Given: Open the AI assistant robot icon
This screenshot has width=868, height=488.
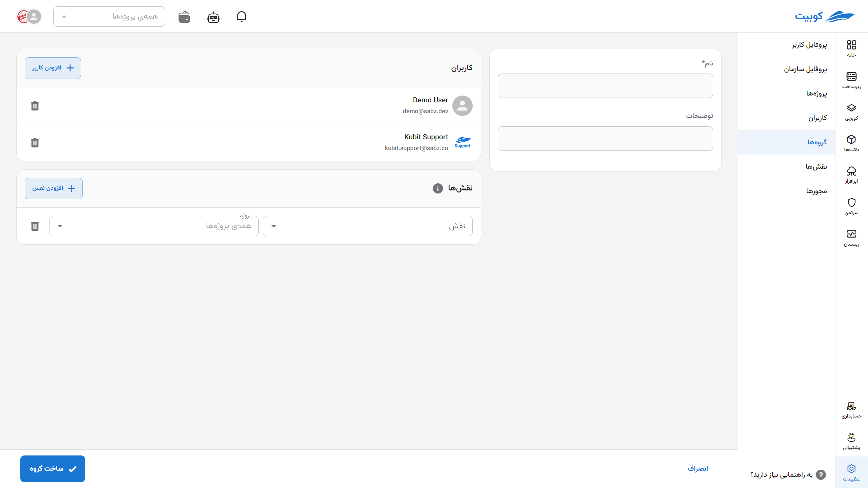Looking at the screenshot, I should pyautogui.click(x=213, y=17).
